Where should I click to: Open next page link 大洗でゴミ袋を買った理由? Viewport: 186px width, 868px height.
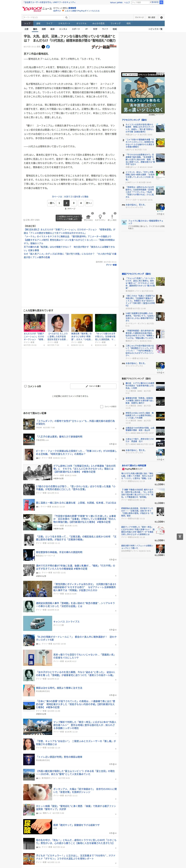click(x=70, y=196)
